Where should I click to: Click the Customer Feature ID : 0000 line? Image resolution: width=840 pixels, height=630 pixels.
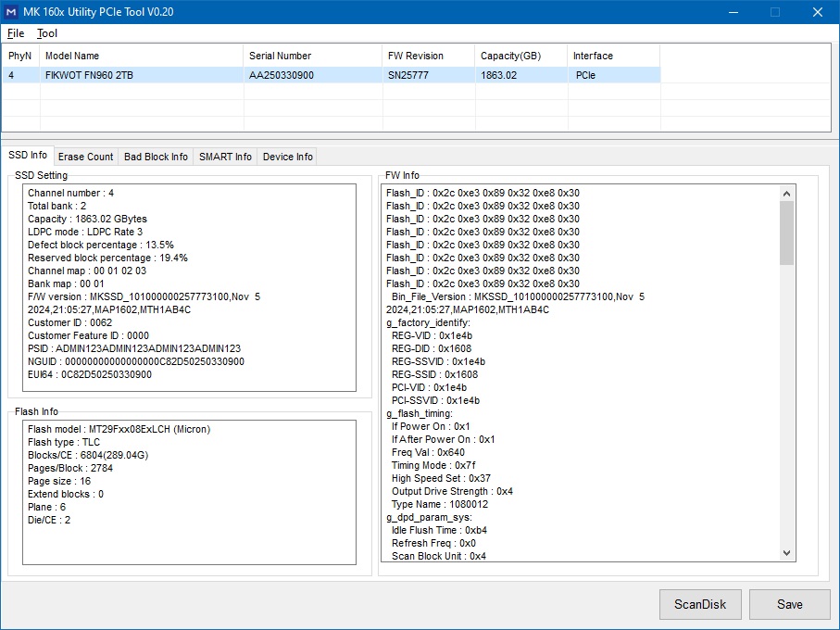pos(88,335)
